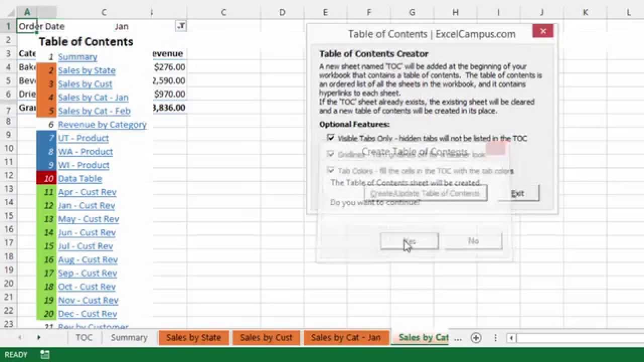Viewport: 644px width, 362px height.
Task: Click the cell showing $276.00
Action: pos(169,67)
